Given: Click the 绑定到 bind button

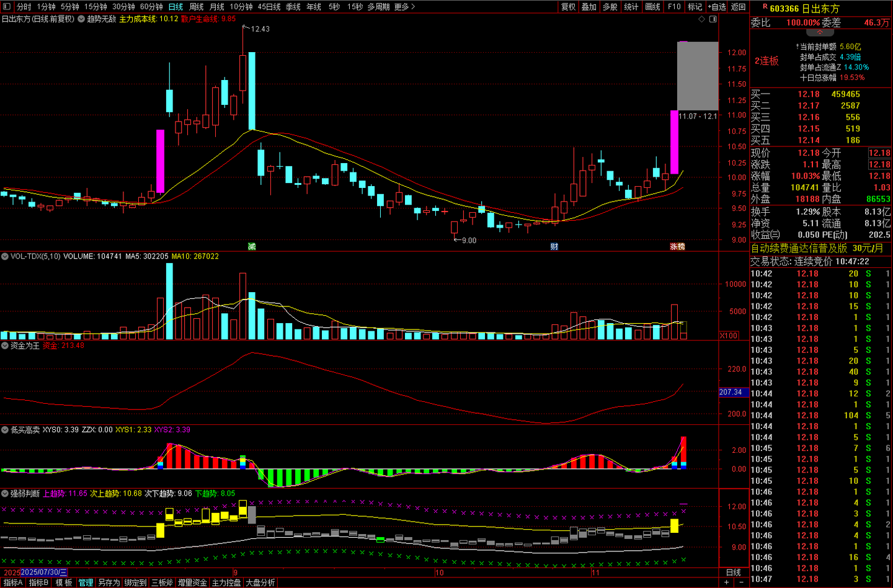Looking at the screenshot, I should [135, 583].
